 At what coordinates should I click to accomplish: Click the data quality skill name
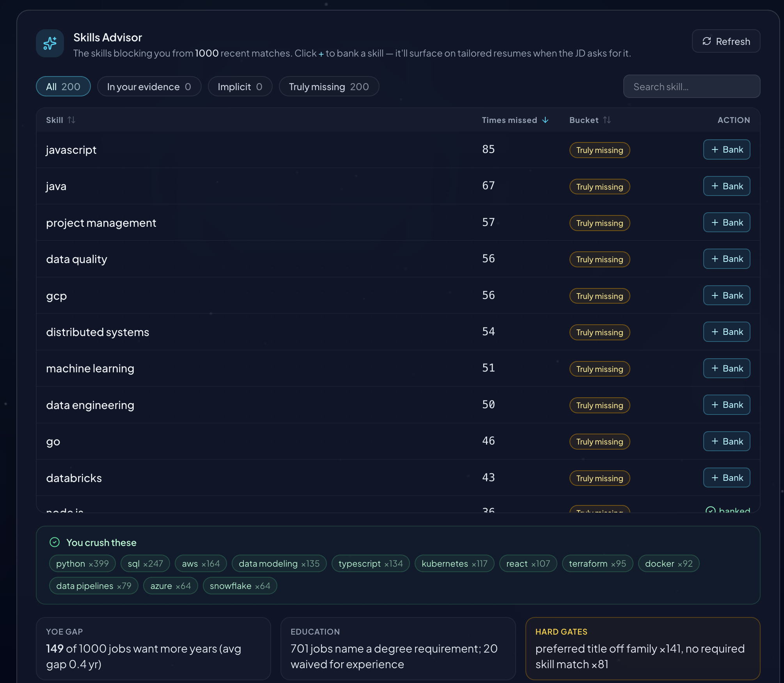(76, 259)
